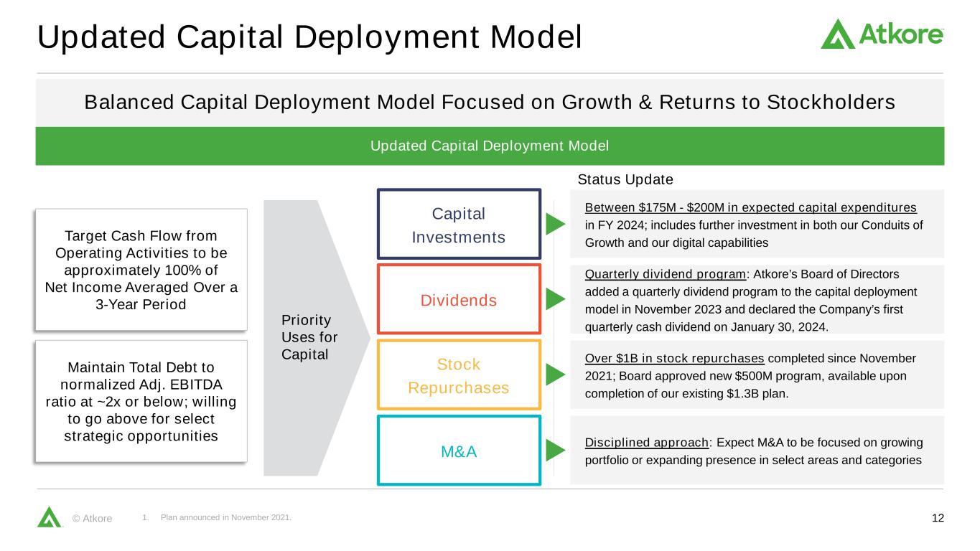Click the green arrow beside Capital Investments
Screen dimensions: 980x551
[556, 224]
